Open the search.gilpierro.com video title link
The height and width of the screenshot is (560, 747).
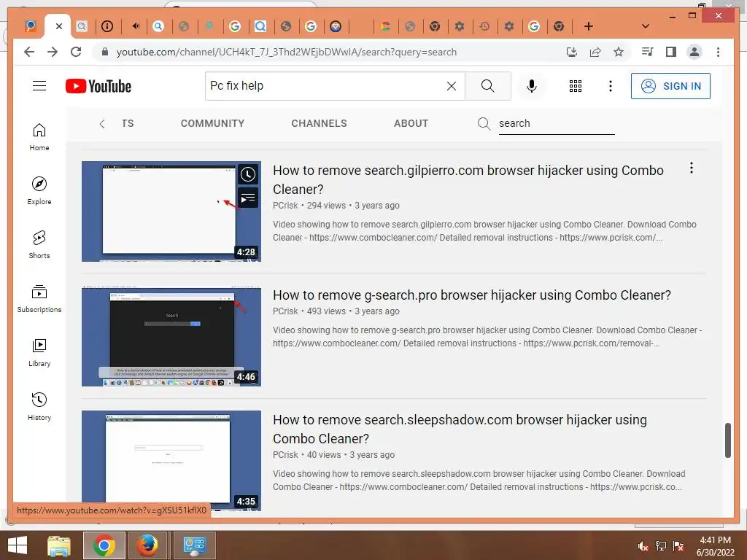[x=468, y=179]
